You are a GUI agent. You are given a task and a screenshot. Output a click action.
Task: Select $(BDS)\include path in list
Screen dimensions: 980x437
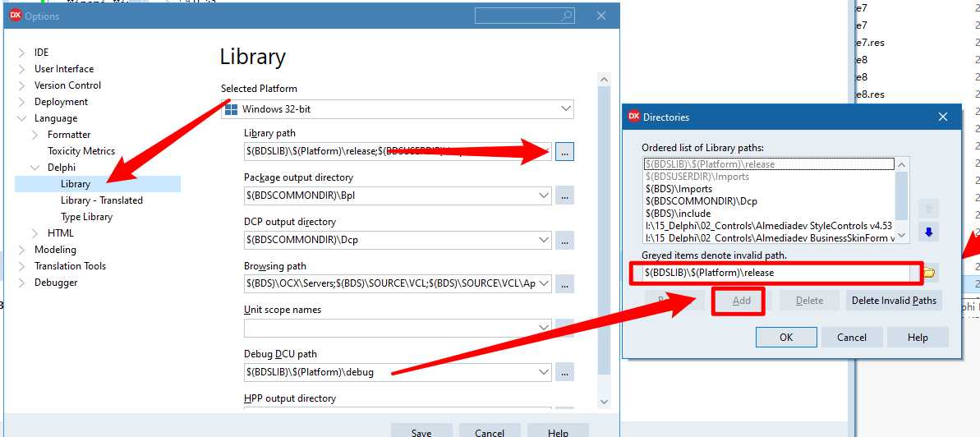pos(770,214)
